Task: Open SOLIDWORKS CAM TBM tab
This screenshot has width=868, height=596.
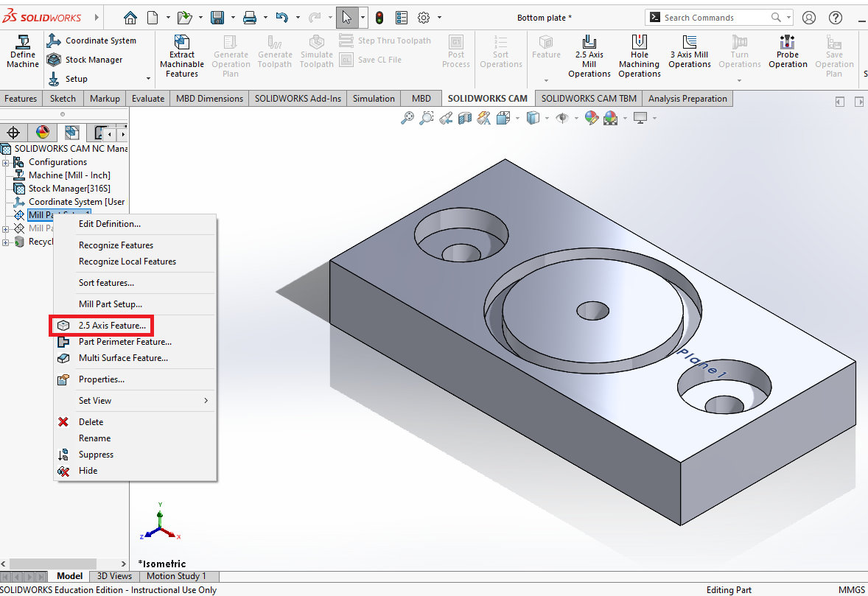Action: [589, 99]
